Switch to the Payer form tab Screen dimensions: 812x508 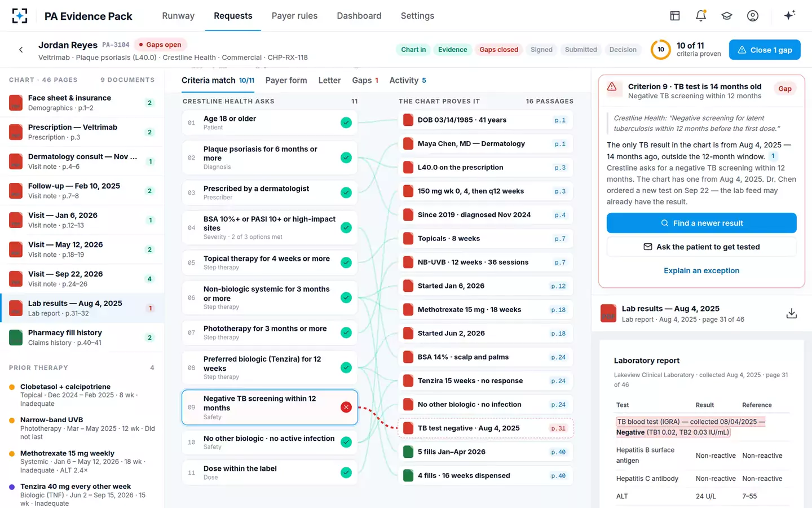click(286, 80)
